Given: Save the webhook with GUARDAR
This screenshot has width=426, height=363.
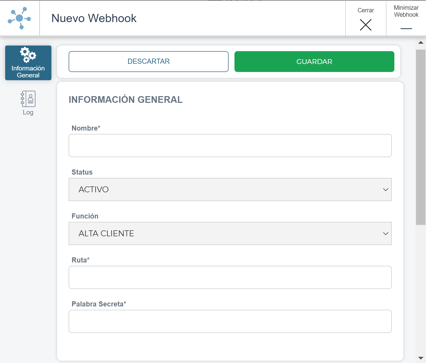Looking at the screenshot, I should 314,61.
